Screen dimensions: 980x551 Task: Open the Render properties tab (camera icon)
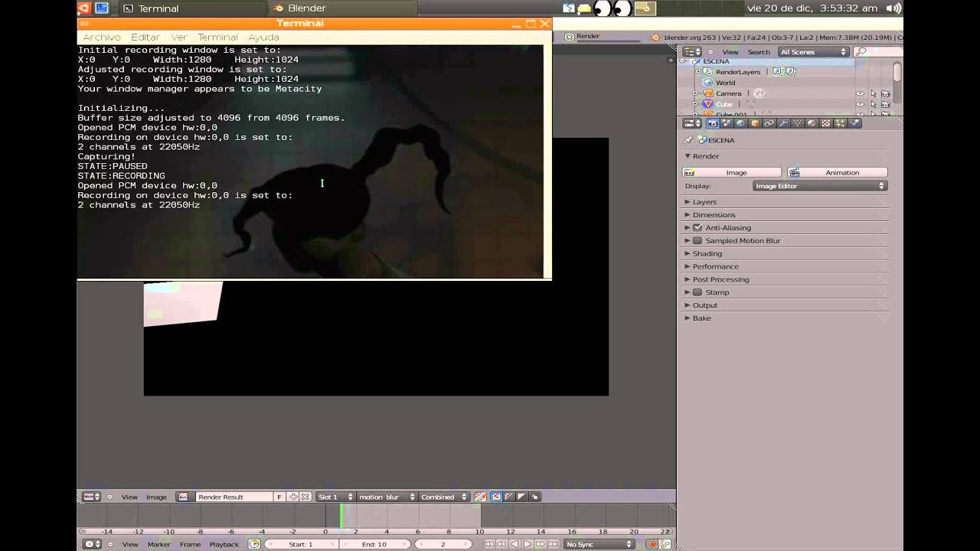point(713,123)
